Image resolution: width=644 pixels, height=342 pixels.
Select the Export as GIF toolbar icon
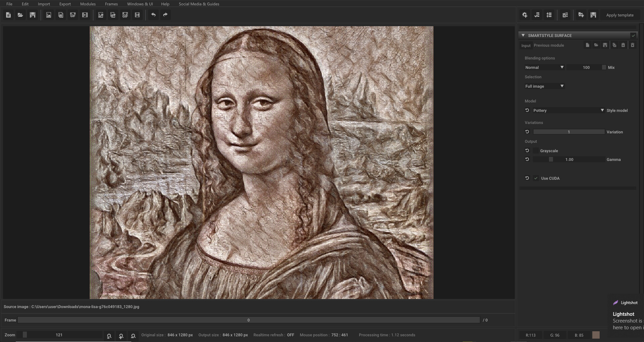click(x=125, y=15)
